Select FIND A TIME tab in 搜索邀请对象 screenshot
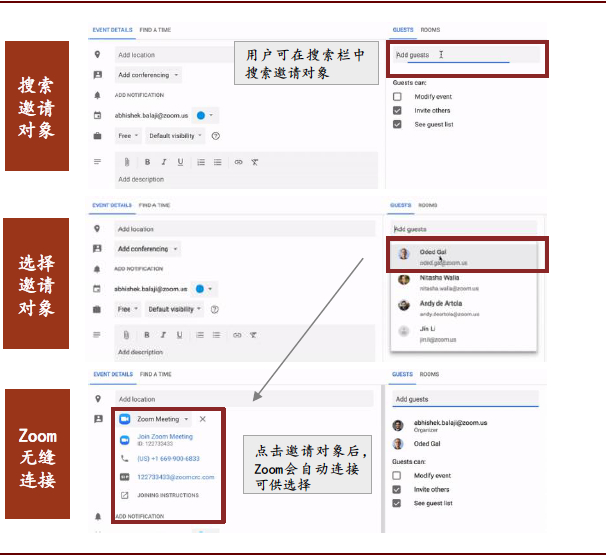Image resolution: width=611 pixels, height=558 pixels. (155, 30)
